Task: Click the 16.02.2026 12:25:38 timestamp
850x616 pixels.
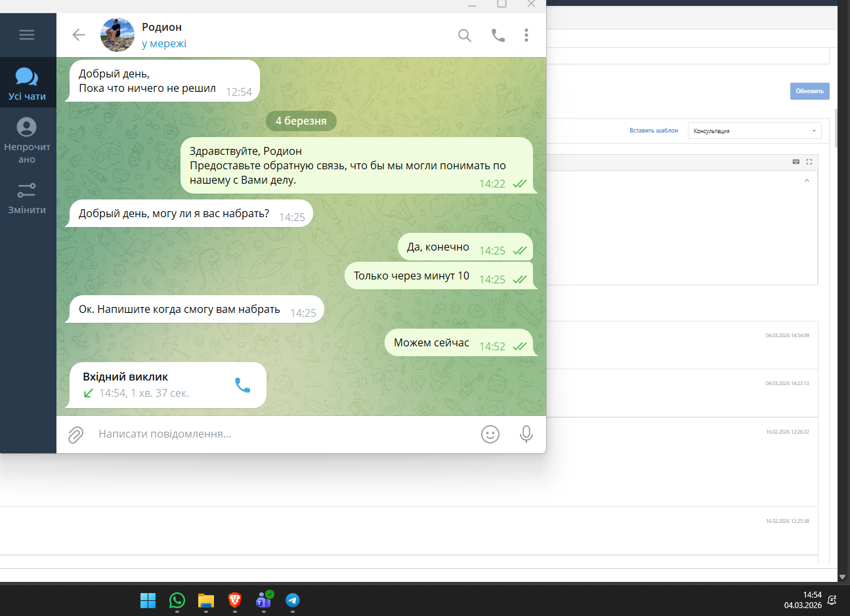Action: click(x=787, y=521)
